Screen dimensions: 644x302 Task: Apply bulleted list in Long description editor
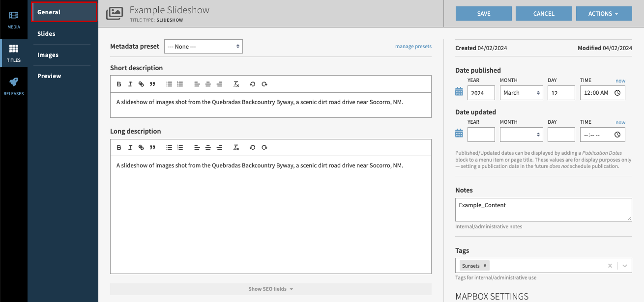coord(169,147)
